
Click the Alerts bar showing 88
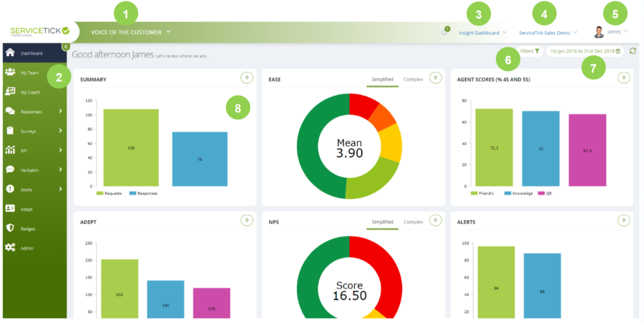click(542, 286)
